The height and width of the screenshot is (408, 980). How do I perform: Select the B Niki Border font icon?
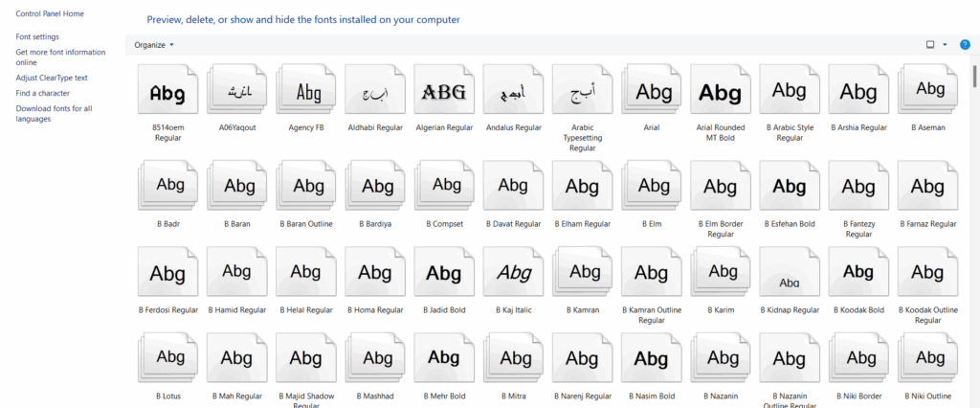click(x=858, y=358)
